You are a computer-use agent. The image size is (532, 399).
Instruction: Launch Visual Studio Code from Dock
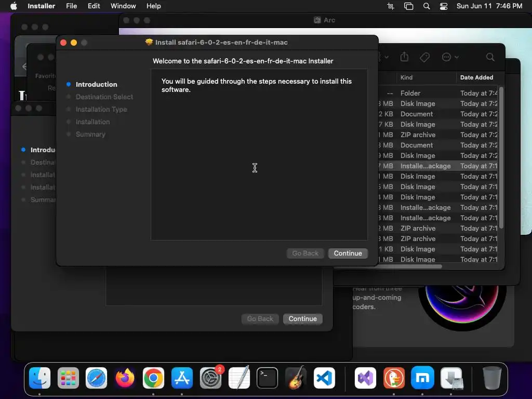[x=324, y=378]
